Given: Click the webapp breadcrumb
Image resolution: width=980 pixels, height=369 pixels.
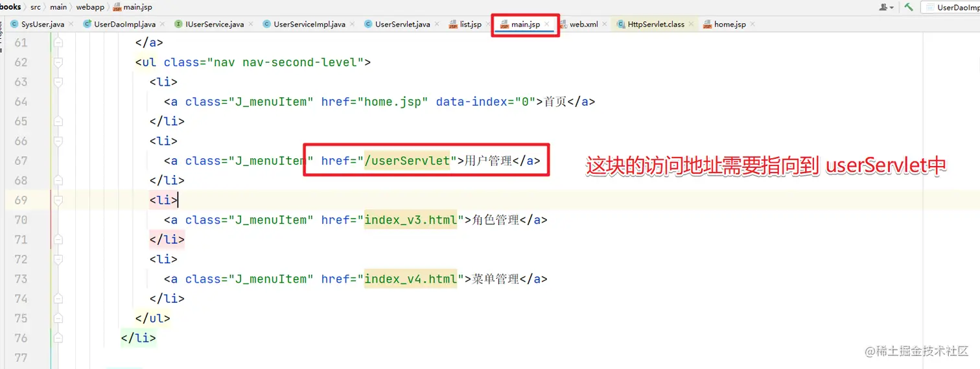Looking at the screenshot, I should tap(89, 7).
